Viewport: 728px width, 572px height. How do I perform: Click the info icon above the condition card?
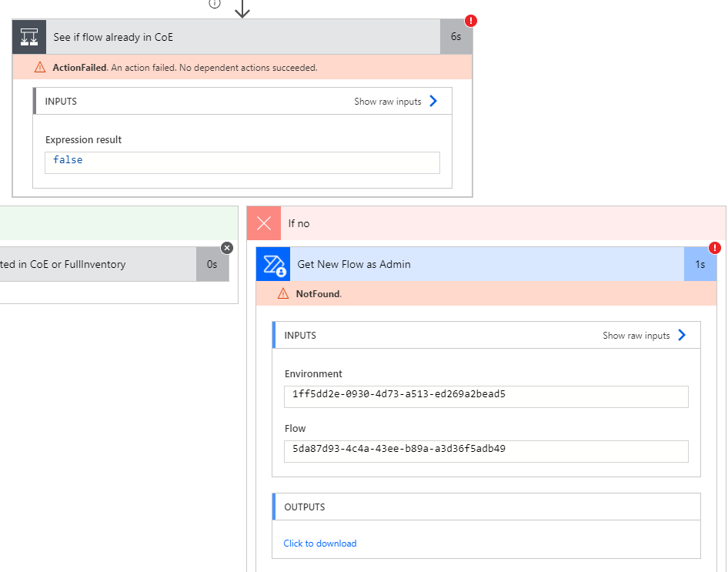(x=214, y=5)
